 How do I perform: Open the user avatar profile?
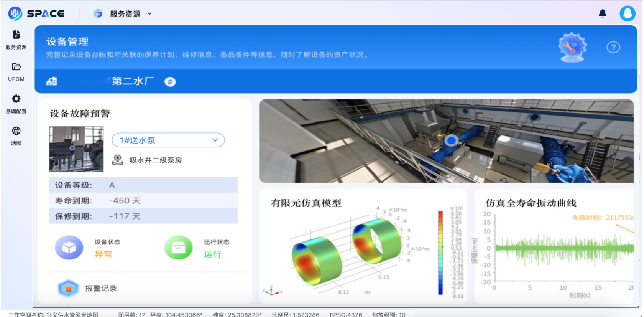628,13
